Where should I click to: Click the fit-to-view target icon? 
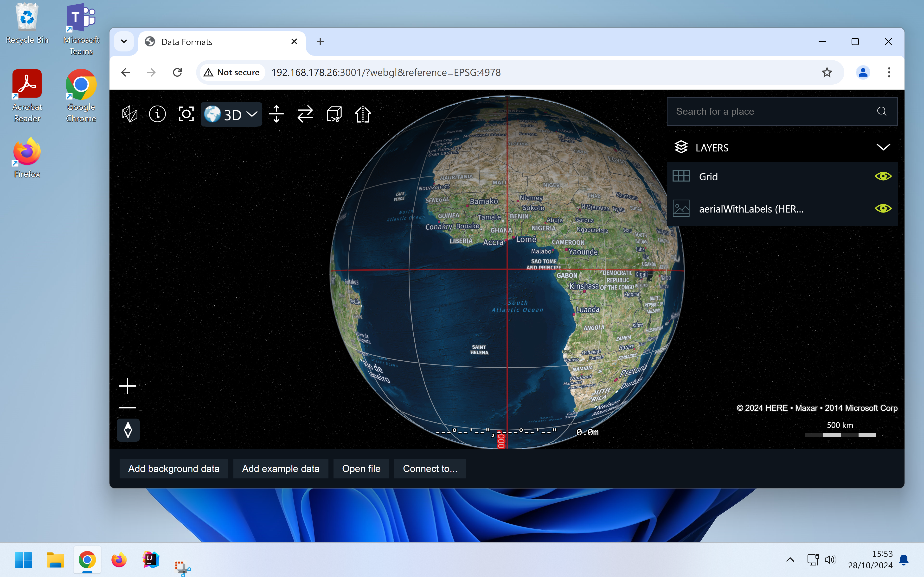point(186,114)
